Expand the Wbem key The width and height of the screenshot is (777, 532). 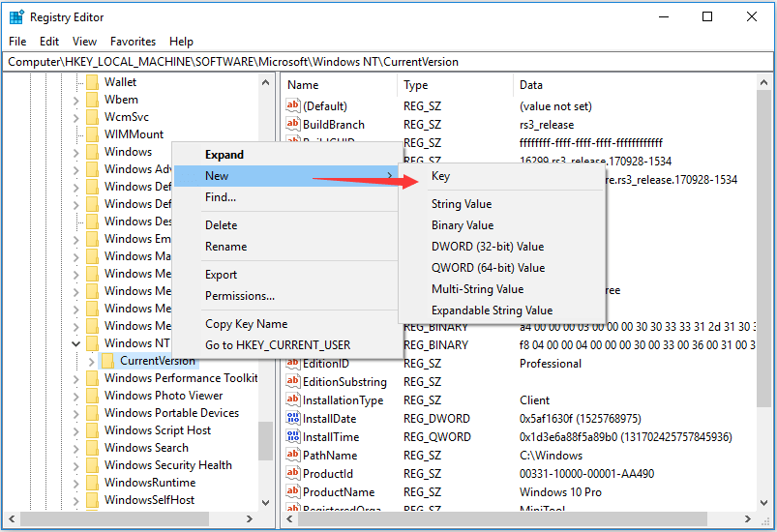pos(75,101)
